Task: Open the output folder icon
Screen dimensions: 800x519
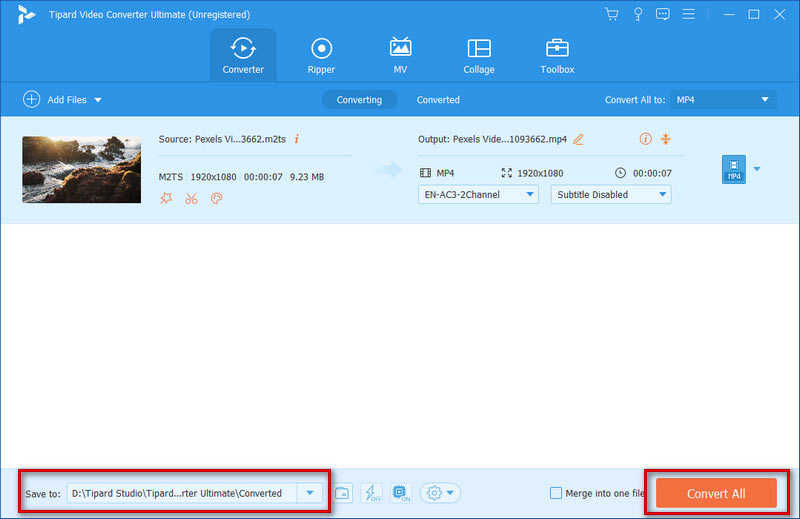Action: tap(342, 493)
